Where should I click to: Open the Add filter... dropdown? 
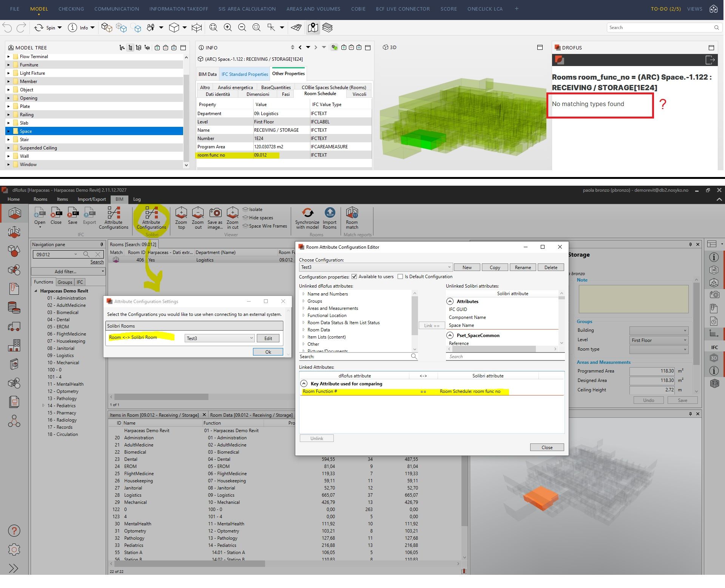click(68, 271)
